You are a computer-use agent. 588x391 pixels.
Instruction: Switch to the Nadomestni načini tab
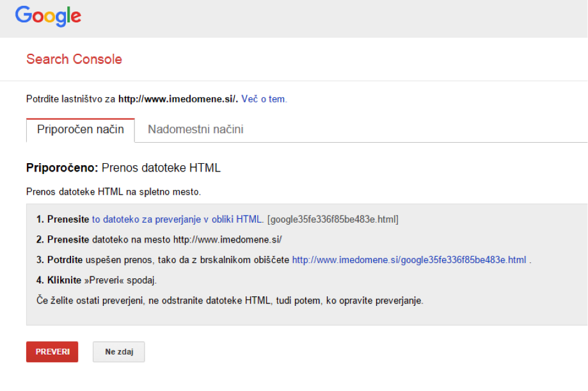pos(195,129)
